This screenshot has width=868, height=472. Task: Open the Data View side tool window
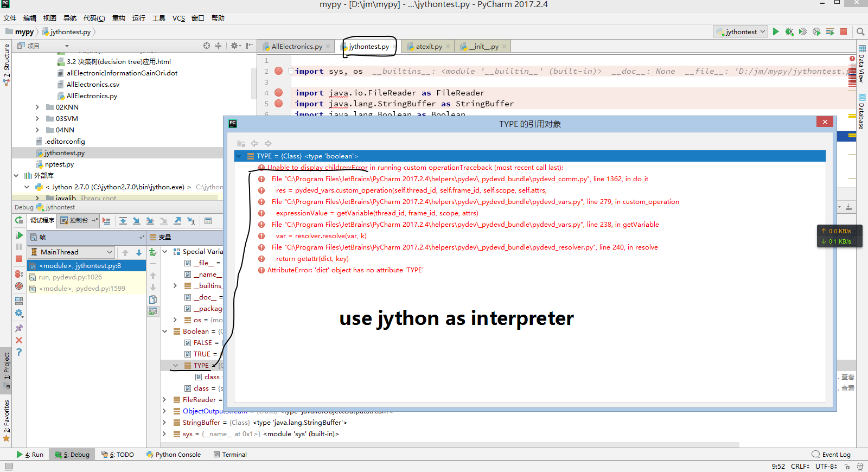(x=861, y=64)
